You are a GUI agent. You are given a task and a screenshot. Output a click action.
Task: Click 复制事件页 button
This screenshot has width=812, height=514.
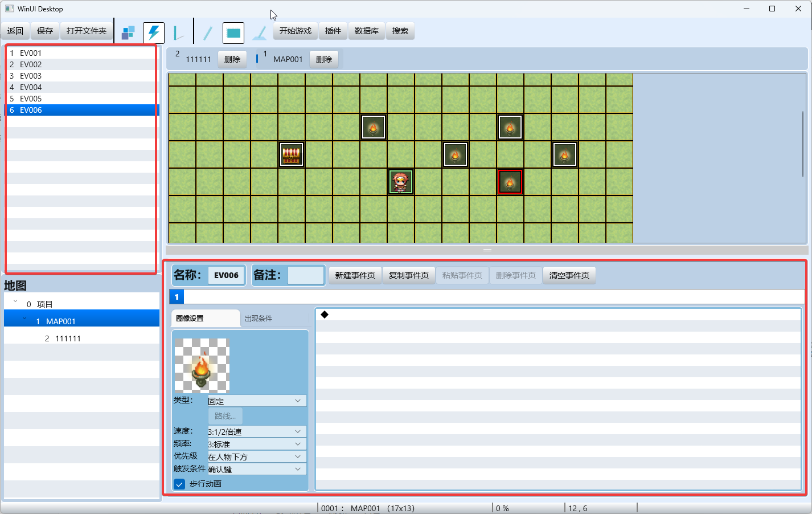point(409,275)
